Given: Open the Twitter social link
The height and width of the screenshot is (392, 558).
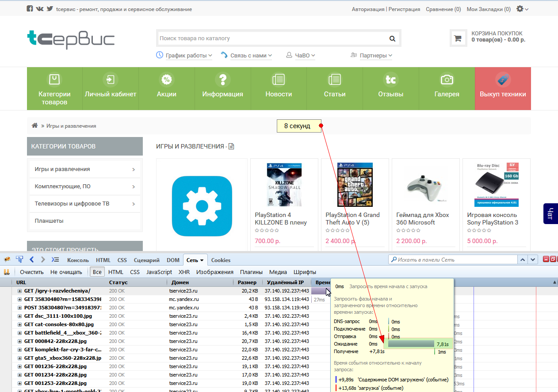Looking at the screenshot, I should point(50,9).
